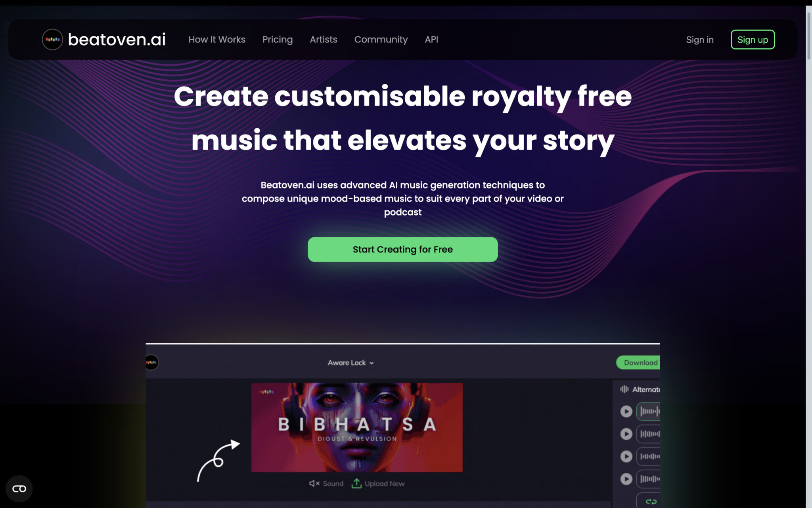Click the Upload New arrow icon
This screenshot has width=812, height=508.
[x=356, y=483]
